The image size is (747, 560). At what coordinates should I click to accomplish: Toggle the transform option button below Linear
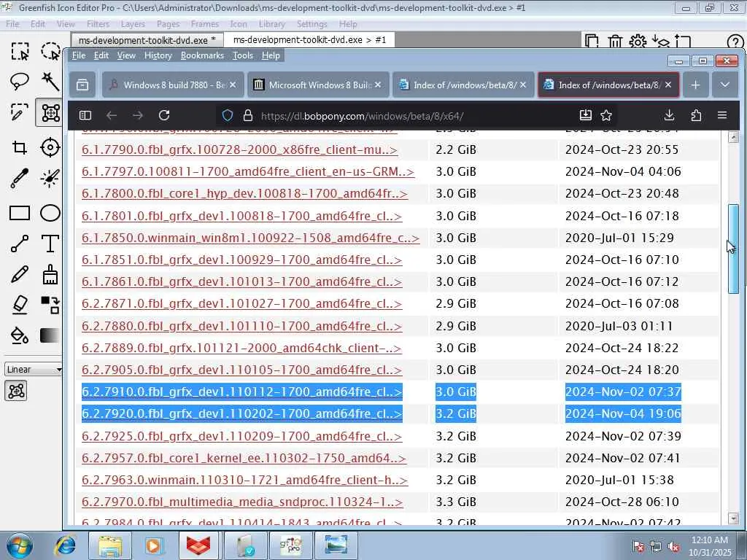pyautogui.click(x=16, y=391)
